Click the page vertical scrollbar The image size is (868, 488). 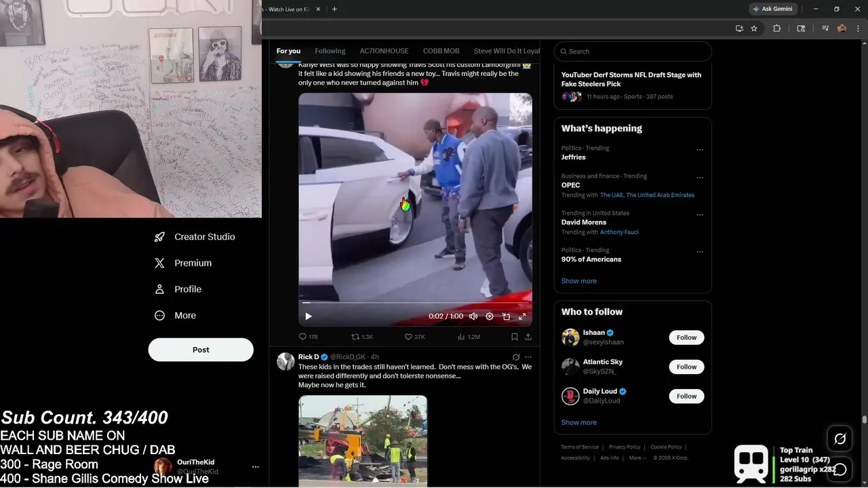point(864,420)
